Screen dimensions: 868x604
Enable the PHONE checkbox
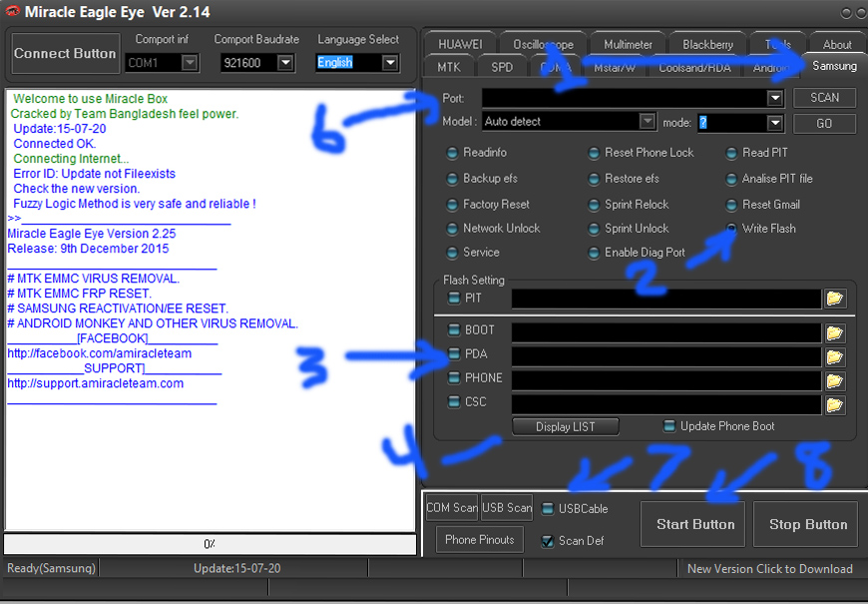coord(454,378)
